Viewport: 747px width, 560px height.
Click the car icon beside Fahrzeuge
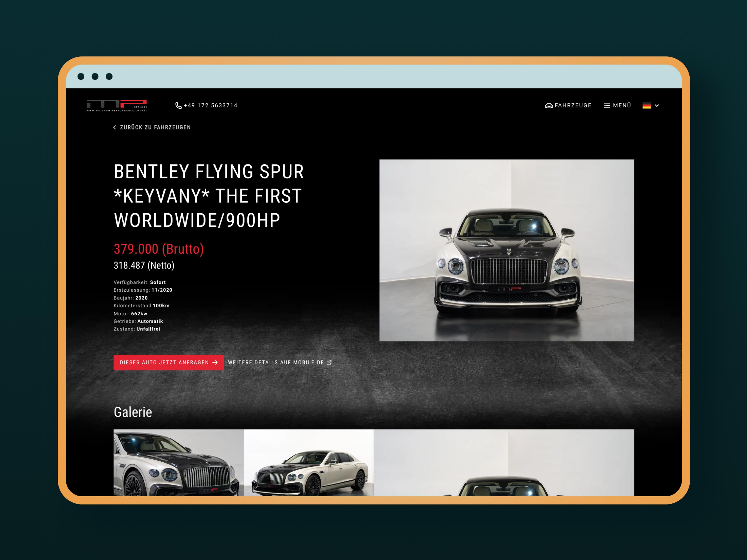click(x=549, y=106)
